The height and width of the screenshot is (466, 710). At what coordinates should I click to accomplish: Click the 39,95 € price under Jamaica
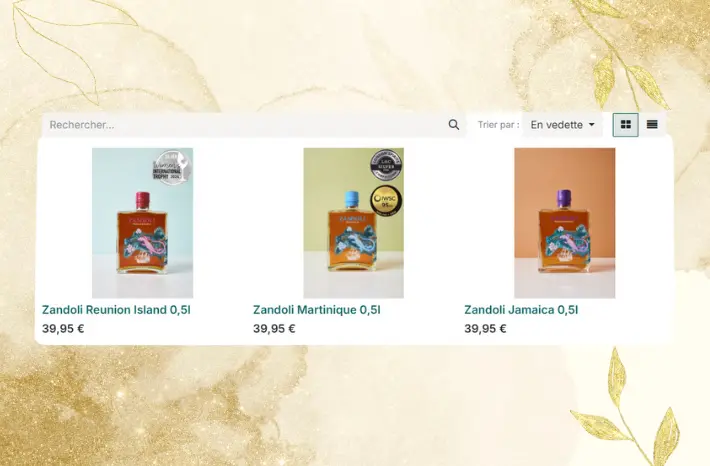click(485, 328)
